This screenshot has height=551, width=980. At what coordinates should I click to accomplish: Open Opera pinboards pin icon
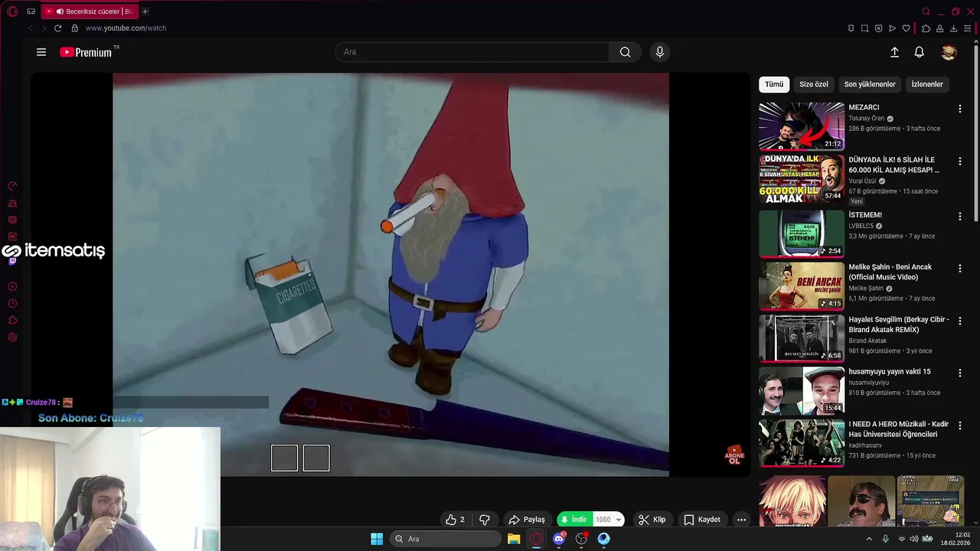(851, 28)
